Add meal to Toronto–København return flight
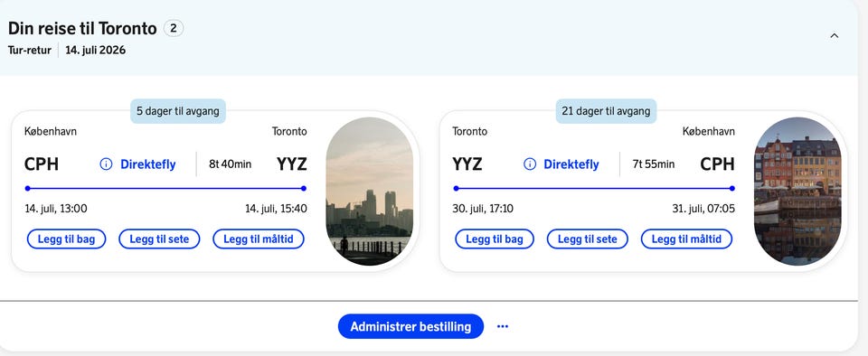868x356 pixels. (686, 239)
